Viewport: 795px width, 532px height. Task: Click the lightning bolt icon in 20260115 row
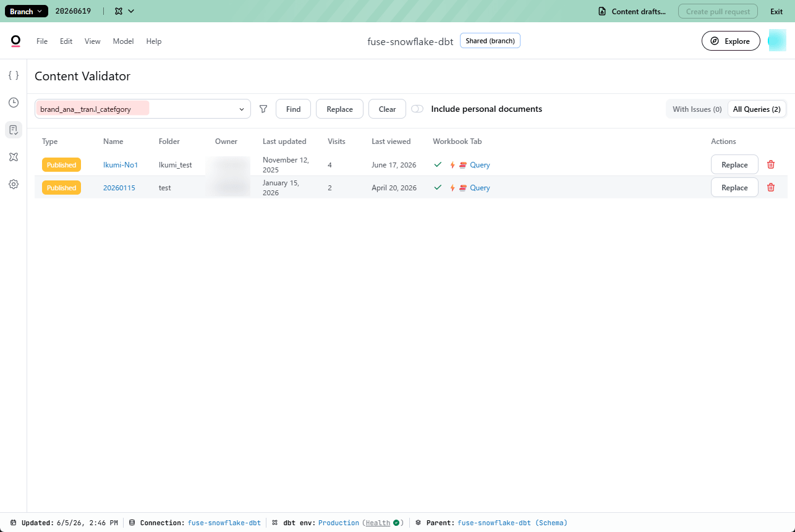tap(453, 188)
